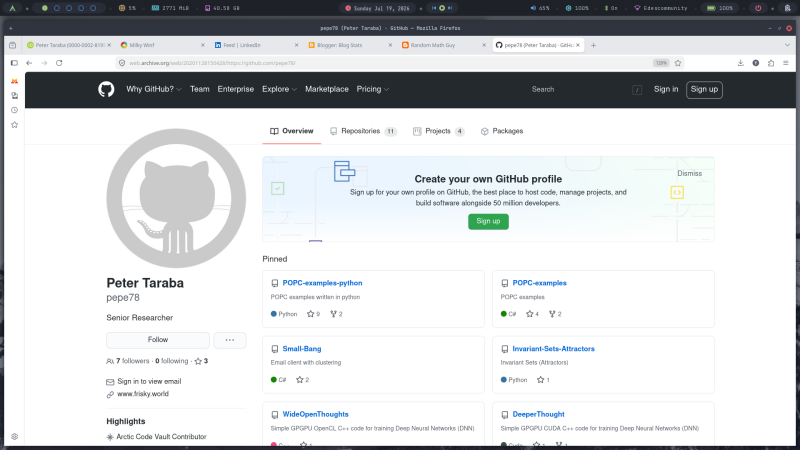Click the Edencommunity network indicator
The image size is (800, 450).
pyautogui.click(x=661, y=8)
